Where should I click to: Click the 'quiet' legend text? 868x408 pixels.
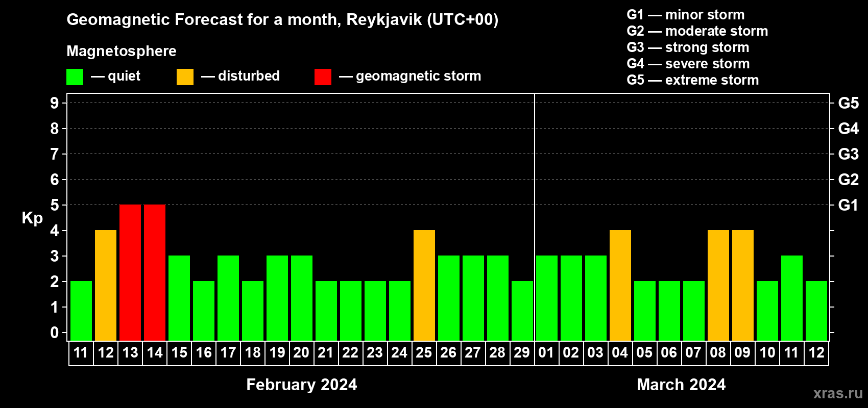(x=124, y=76)
